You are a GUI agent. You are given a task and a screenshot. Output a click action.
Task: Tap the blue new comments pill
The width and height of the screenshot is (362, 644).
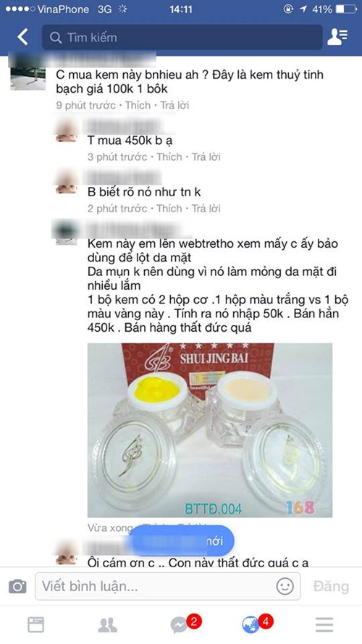pyautogui.click(x=182, y=540)
